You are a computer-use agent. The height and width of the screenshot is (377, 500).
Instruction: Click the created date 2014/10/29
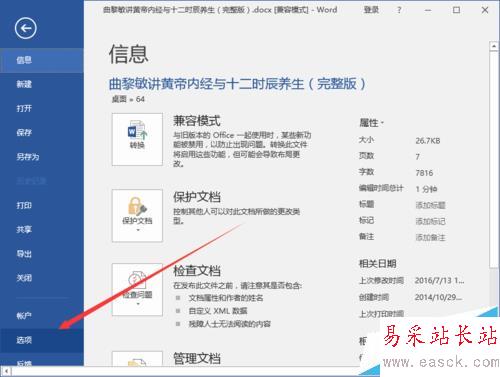click(x=438, y=297)
